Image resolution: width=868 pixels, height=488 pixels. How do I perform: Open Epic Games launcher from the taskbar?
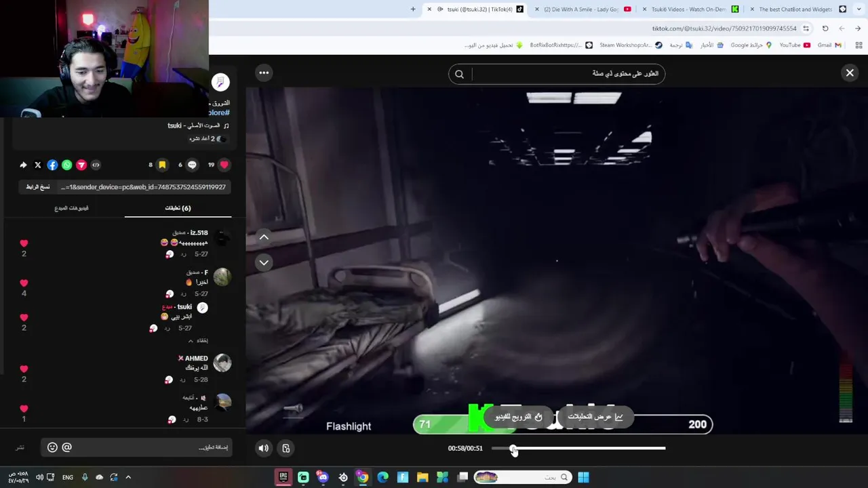pos(283,477)
